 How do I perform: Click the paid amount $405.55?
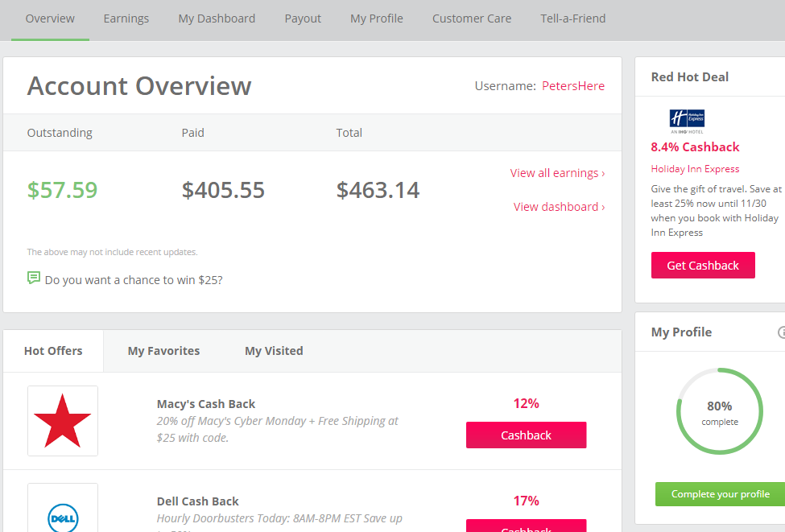[223, 190]
